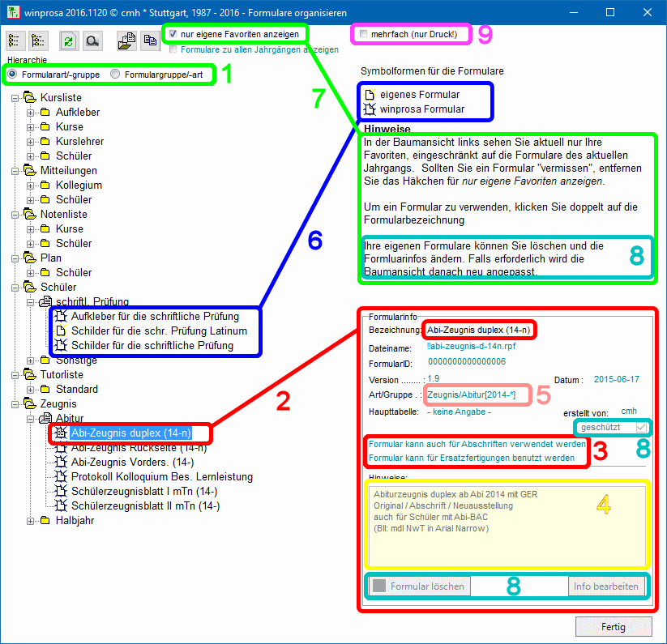Image resolution: width=667 pixels, height=644 pixels.
Task: Click the 'Info bearbeiten' button
Action: pyautogui.click(x=605, y=586)
